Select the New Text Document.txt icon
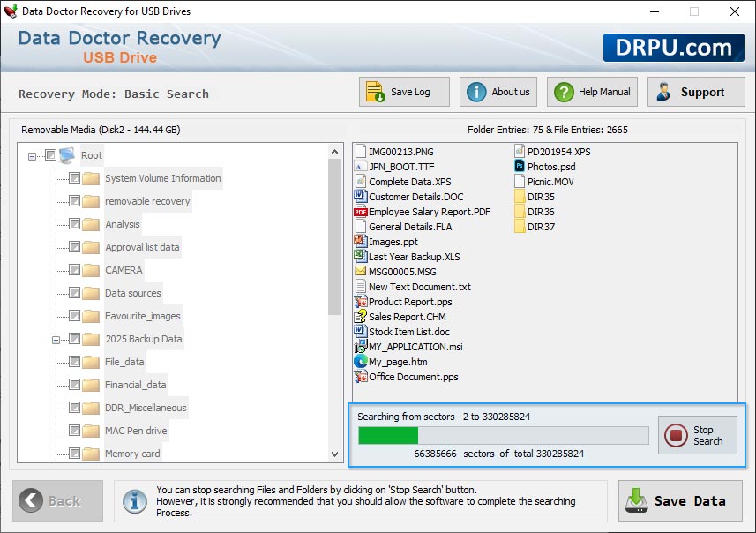Viewport: 756px width, 533px height. coord(360,286)
